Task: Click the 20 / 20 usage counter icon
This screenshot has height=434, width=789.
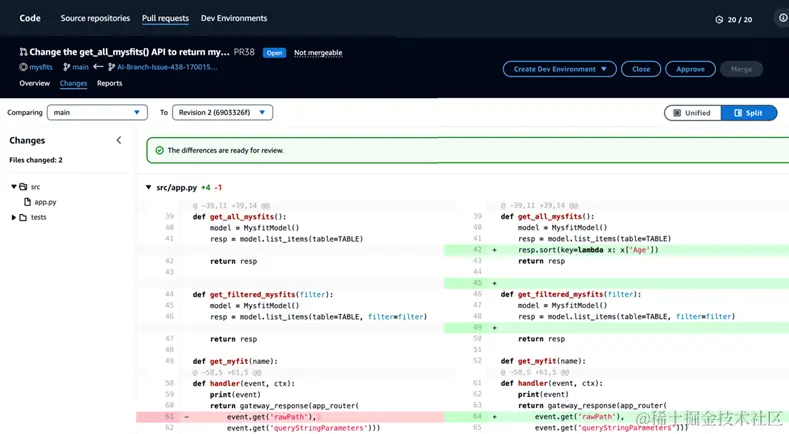Action: (719, 20)
